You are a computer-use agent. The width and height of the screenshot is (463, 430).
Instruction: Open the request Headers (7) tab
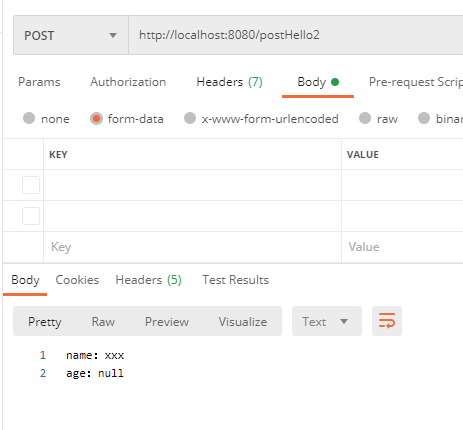(x=229, y=82)
